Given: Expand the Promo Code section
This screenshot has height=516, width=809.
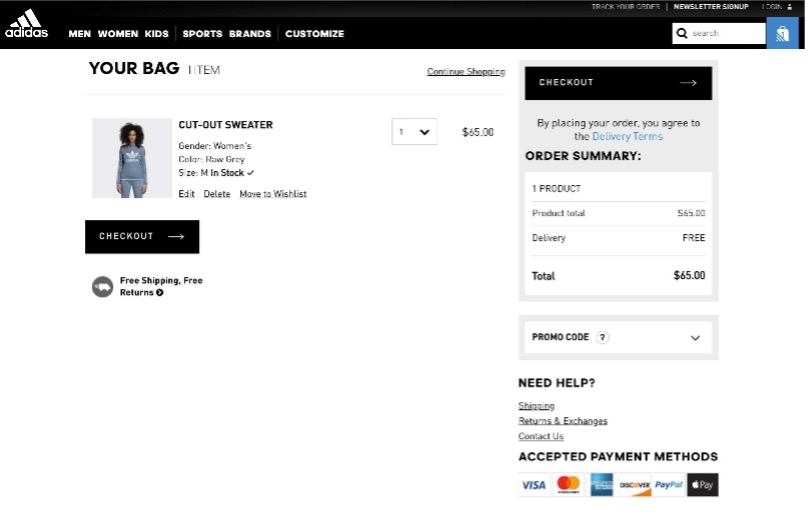Looking at the screenshot, I should 695,338.
